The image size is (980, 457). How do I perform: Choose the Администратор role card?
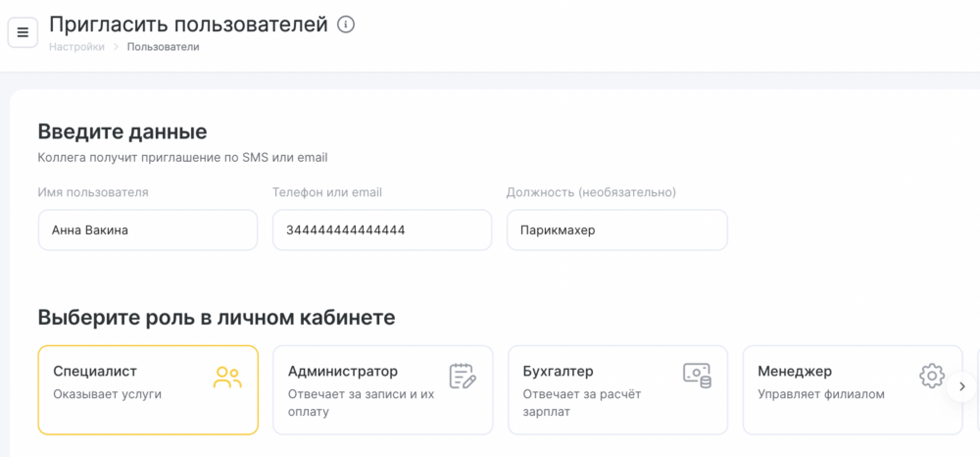pos(382,390)
